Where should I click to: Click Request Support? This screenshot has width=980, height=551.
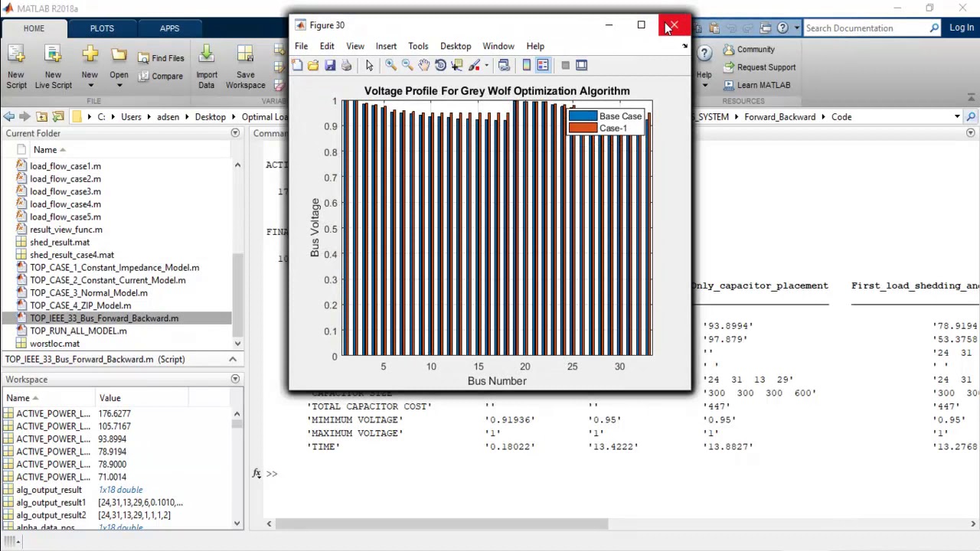coord(759,67)
